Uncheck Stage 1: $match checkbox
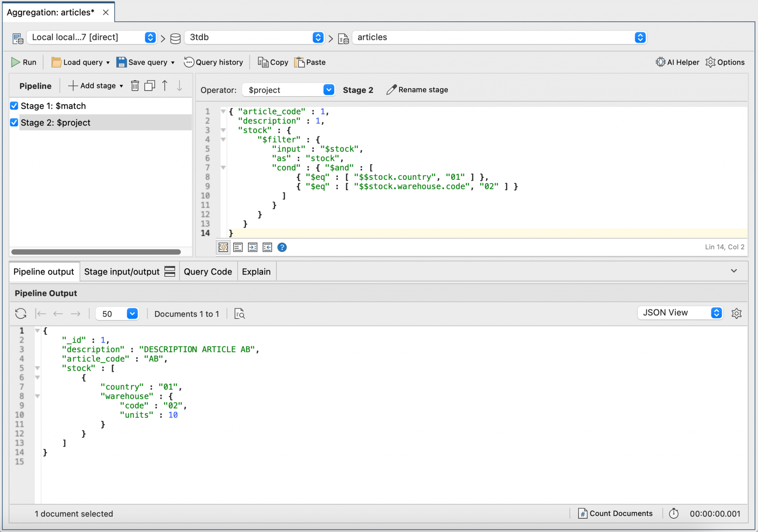This screenshot has width=758, height=532. (14, 106)
